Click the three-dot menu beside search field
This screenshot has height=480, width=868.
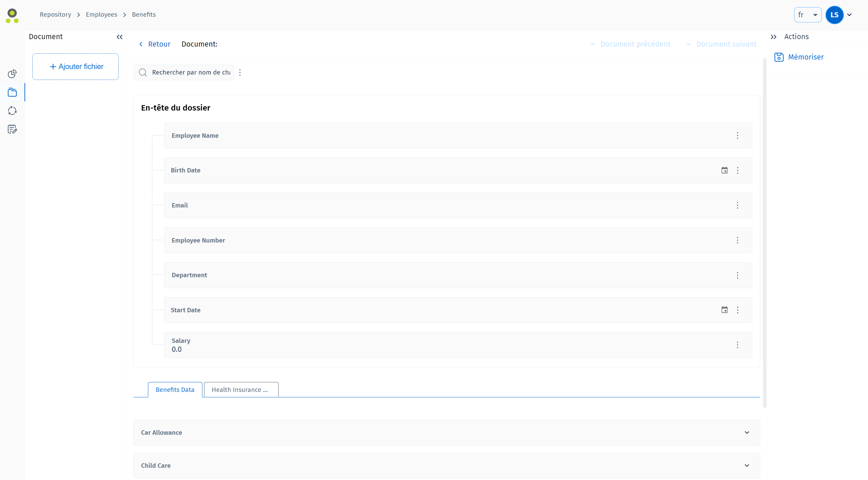[x=240, y=72]
